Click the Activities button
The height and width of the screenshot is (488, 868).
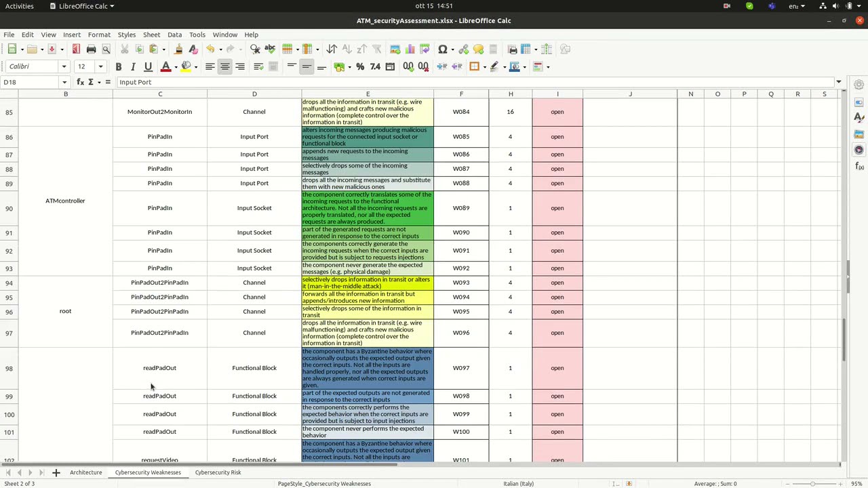tap(20, 6)
